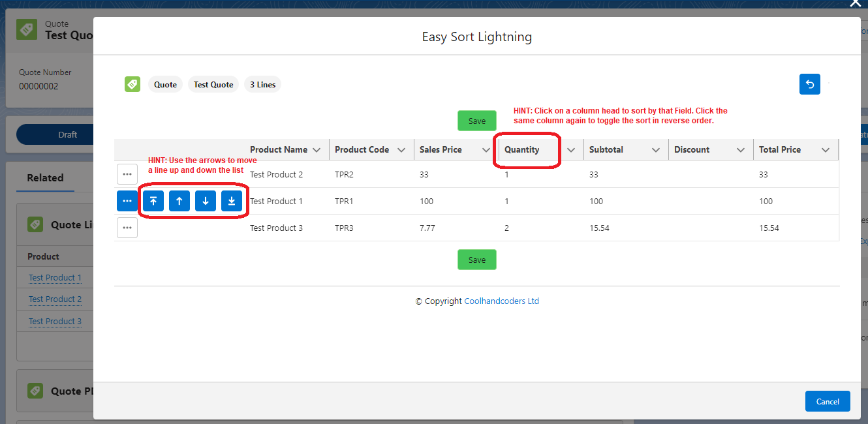The height and width of the screenshot is (424, 868).
Task: Open the Quantity column dropdown
Action: pyautogui.click(x=571, y=149)
